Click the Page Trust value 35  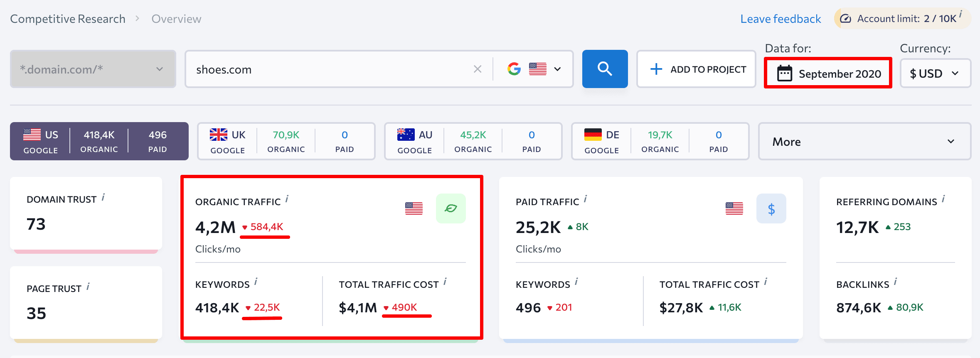(x=37, y=314)
